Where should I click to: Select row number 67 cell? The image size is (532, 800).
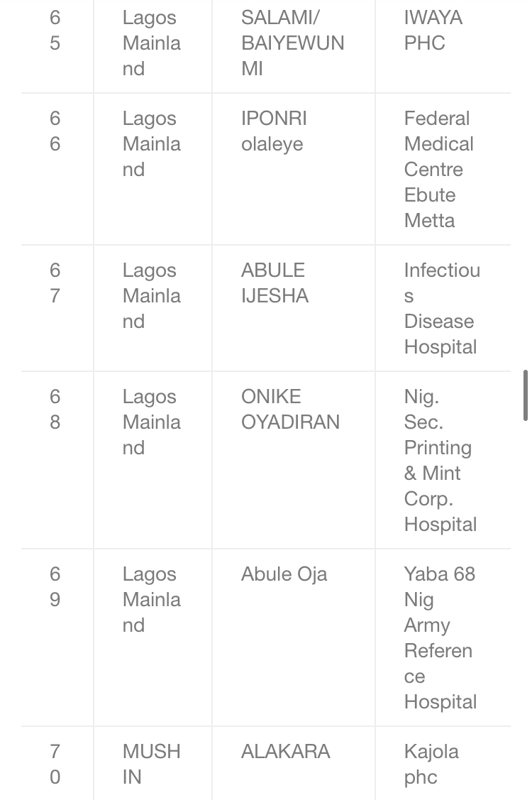click(x=57, y=308)
